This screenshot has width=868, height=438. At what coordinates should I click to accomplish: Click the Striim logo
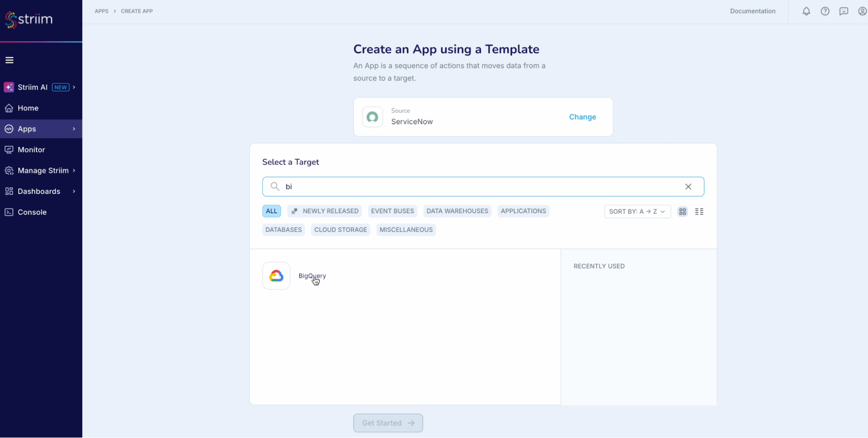coord(29,19)
